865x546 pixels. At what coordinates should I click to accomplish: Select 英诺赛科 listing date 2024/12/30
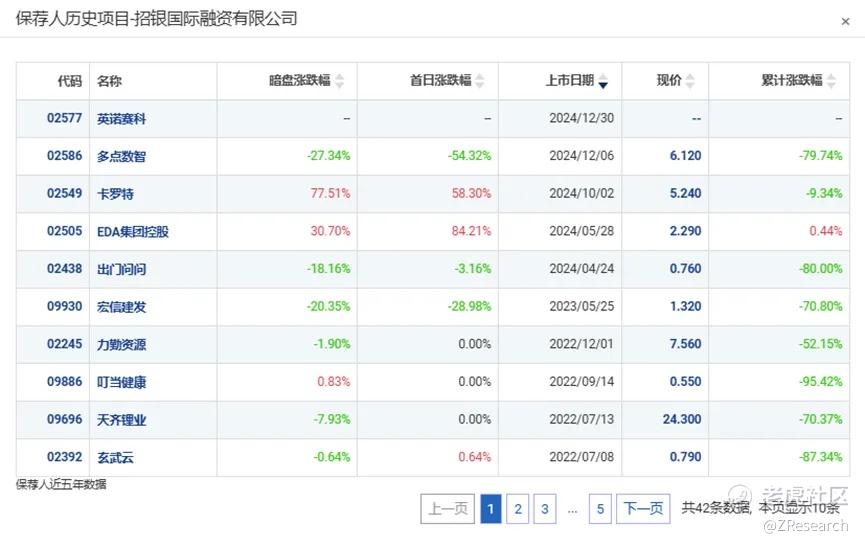tap(581, 118)
